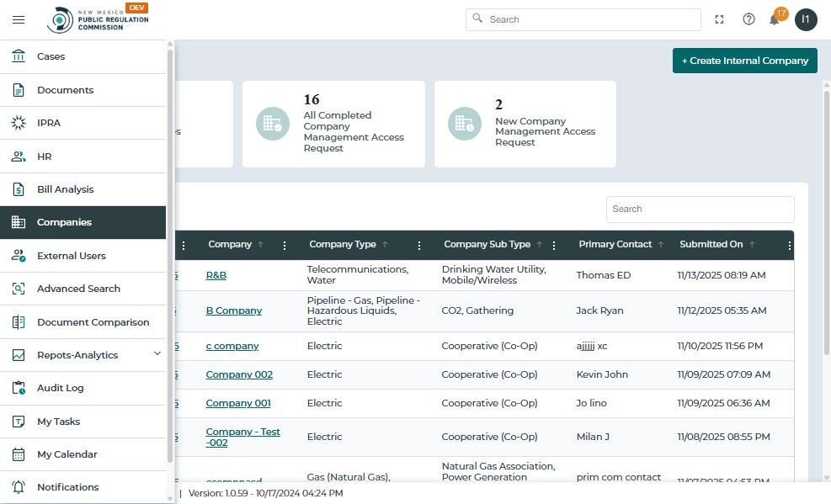The width and height of the screenshot is (831, 504).
Task: Open the help question-mark icon
Action: [748, 19]
